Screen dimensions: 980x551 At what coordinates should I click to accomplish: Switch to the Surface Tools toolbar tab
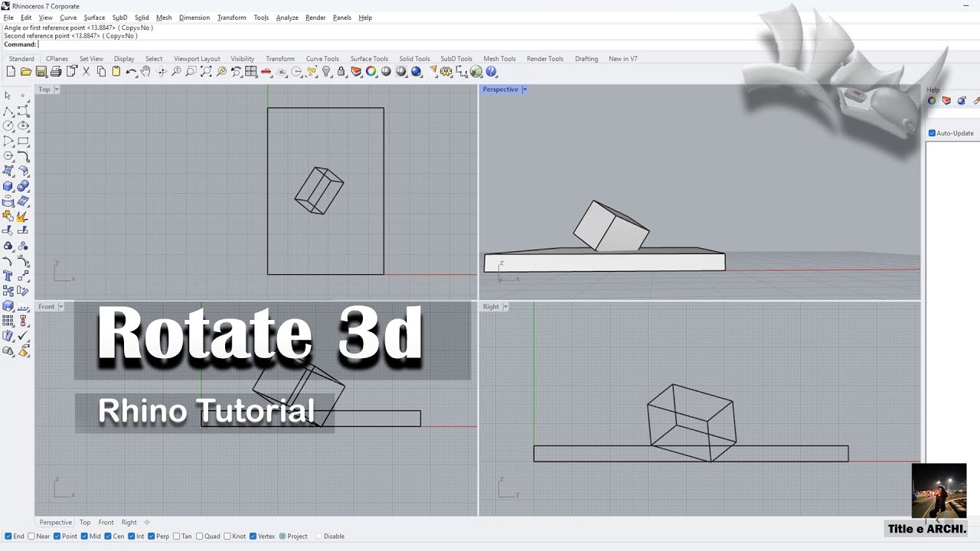369,59
